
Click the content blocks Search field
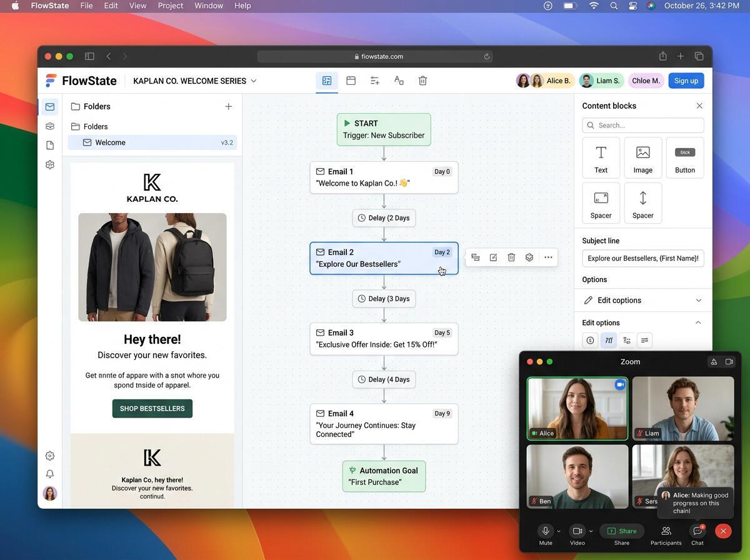(x=642, y=125)
